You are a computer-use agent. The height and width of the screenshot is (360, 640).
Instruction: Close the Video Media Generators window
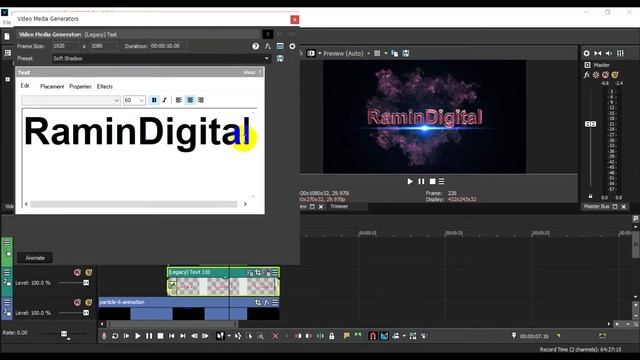click(x=294, y=19)
